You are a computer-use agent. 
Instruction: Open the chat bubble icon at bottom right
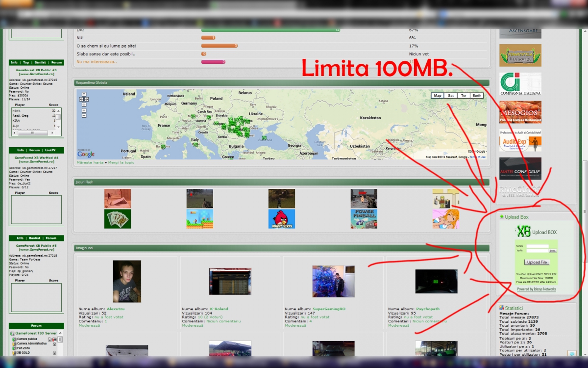coord(571,354)
